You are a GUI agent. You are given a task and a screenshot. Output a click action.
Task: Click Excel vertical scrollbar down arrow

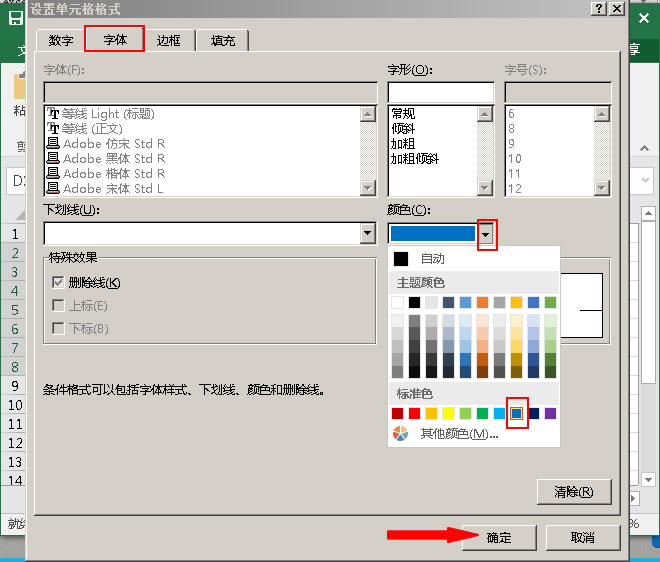click(648, 479)
